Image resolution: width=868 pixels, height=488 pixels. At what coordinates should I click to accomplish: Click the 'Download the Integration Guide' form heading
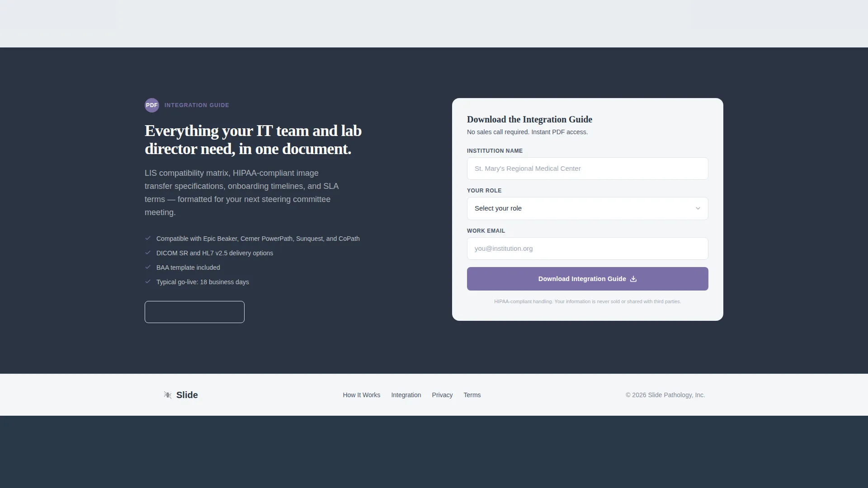tap(529, 119)
